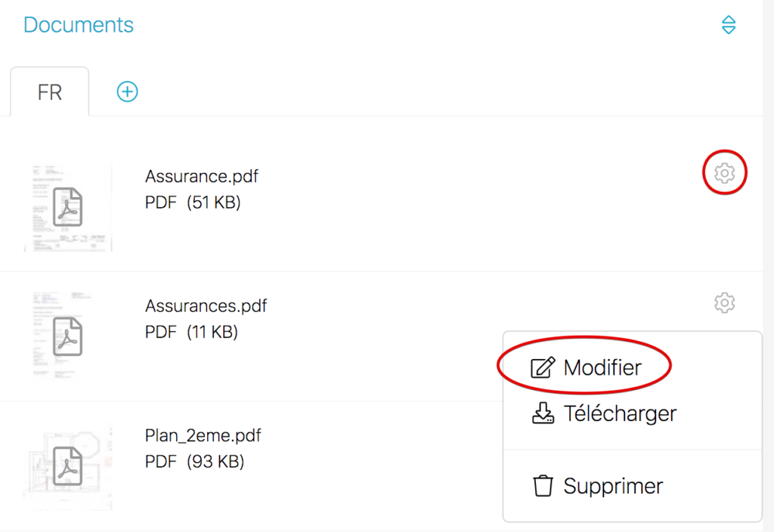Click the PDF (51 KB) size label
774x532 pixels.
coord(193,203)
